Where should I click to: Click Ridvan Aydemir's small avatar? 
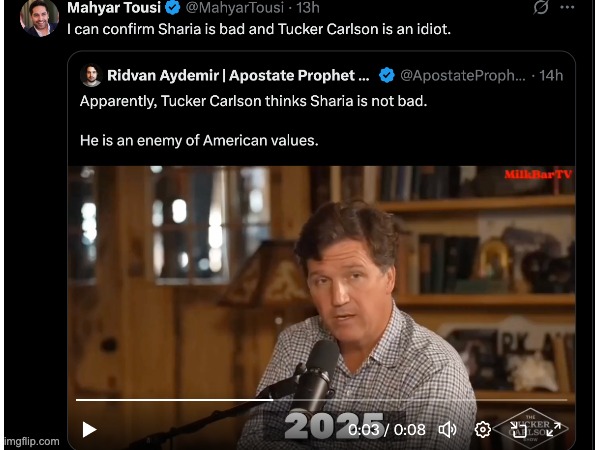tap(91, 75)
